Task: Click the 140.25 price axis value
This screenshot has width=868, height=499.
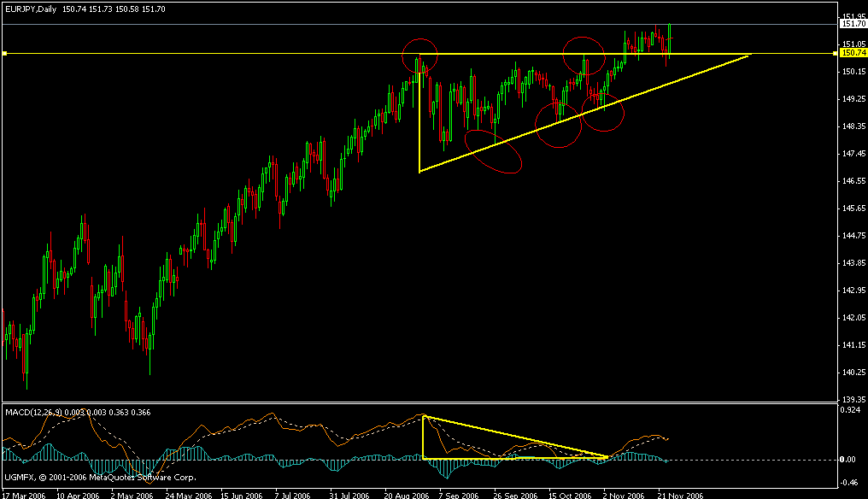Action: coord(854,373)
